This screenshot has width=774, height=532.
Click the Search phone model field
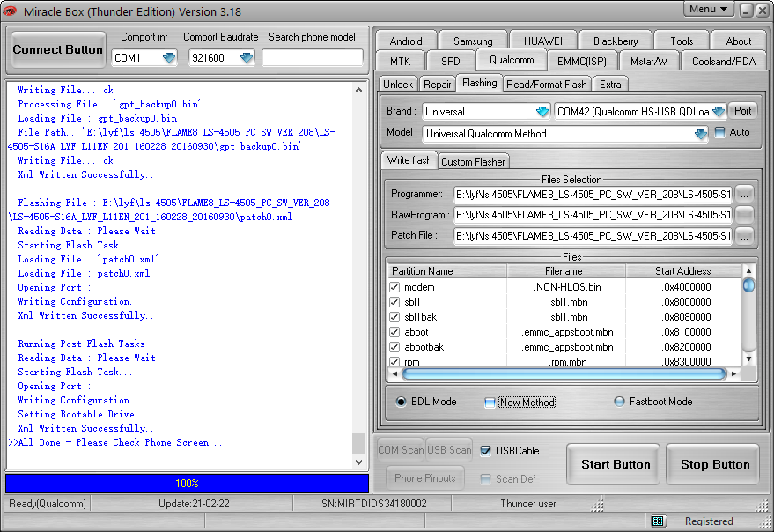pos(313,58)
